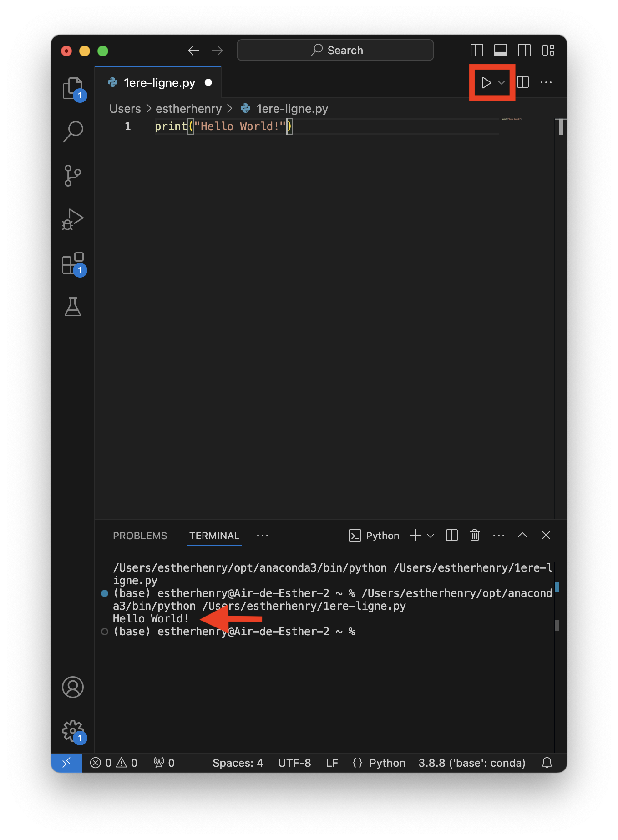Switch to the PROBLEMS panel tab
Image resolution: width=618 pixels, height=840 pixels.
(140, 536)
